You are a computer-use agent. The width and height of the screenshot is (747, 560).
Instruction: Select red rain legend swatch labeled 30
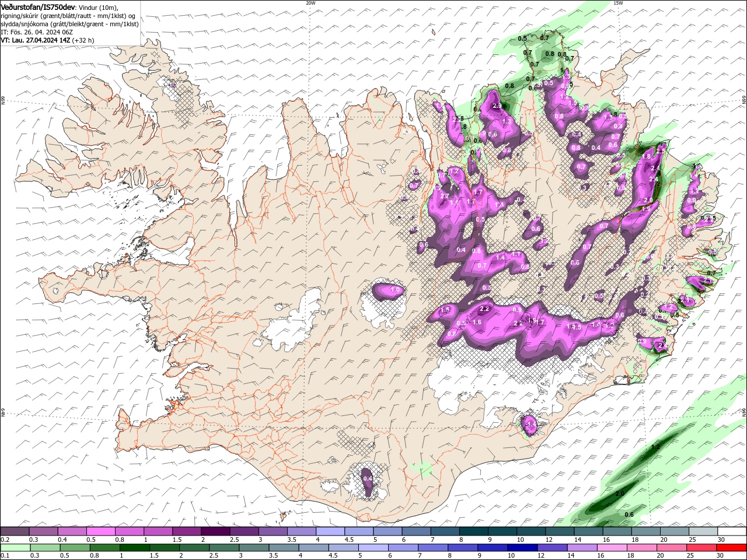(x=732, y=548)
